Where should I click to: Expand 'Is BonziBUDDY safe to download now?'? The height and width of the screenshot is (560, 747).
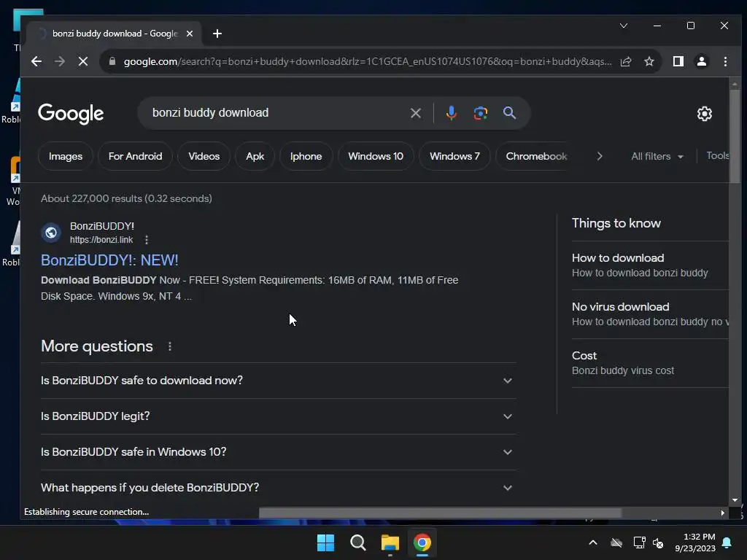coord(278,381)
